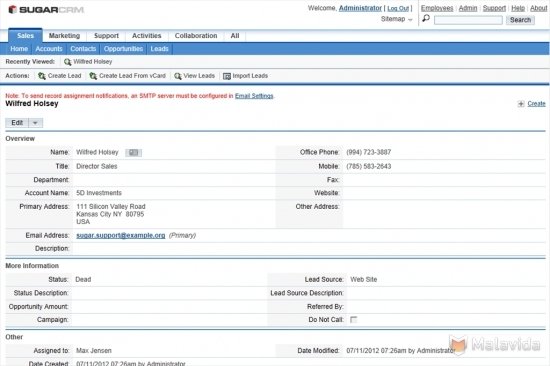The height and width of the screenshot is (366, 550).
Task: Click the Email Settings link
Action: 254,96
